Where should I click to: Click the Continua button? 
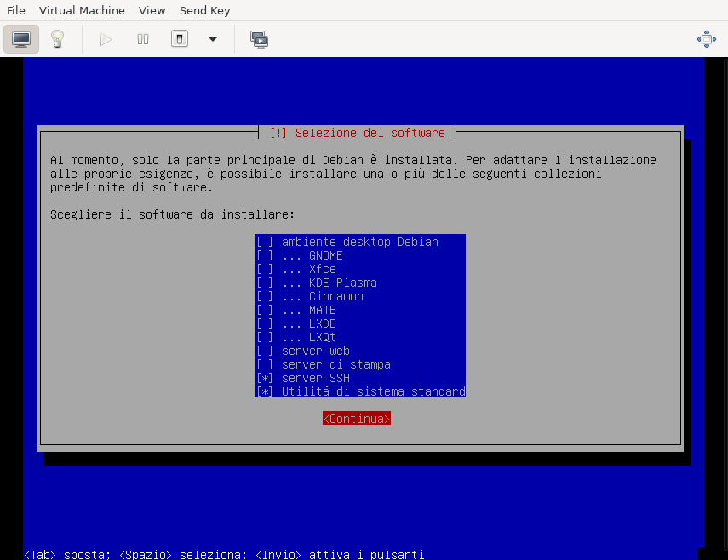pyautogui.click(x=357, y=419)
